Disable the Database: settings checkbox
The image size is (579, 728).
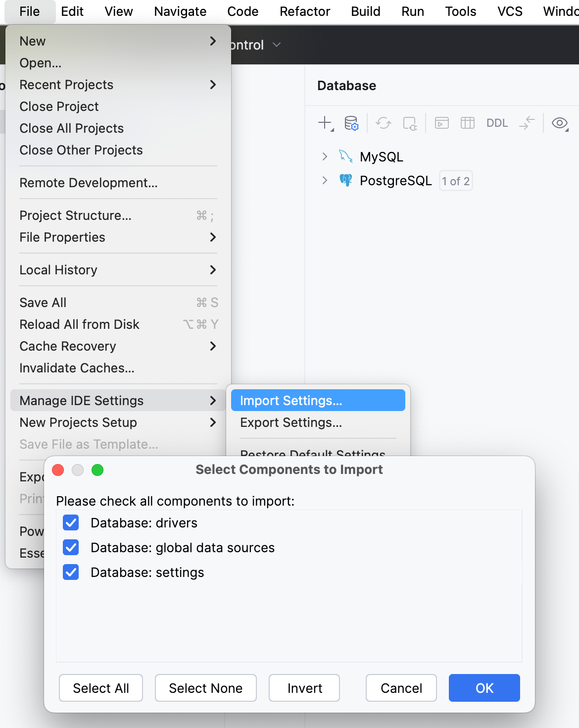coord(71,572)
